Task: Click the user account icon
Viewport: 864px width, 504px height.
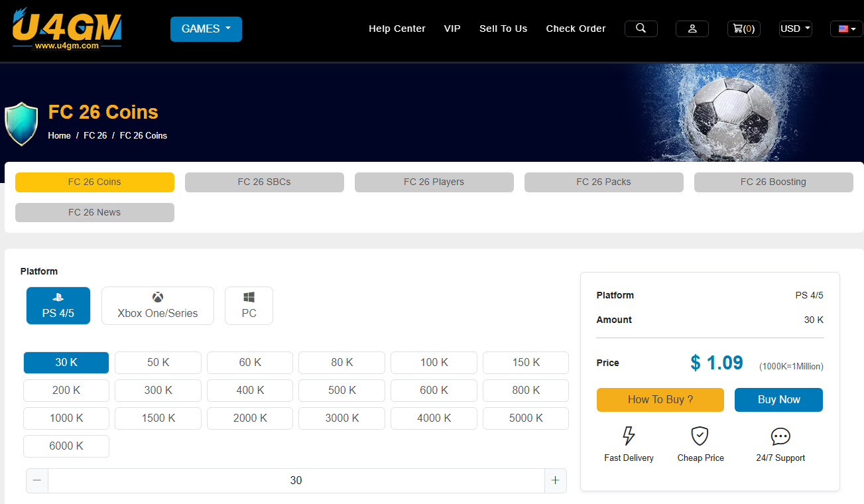Action: (x=692, y=29)
